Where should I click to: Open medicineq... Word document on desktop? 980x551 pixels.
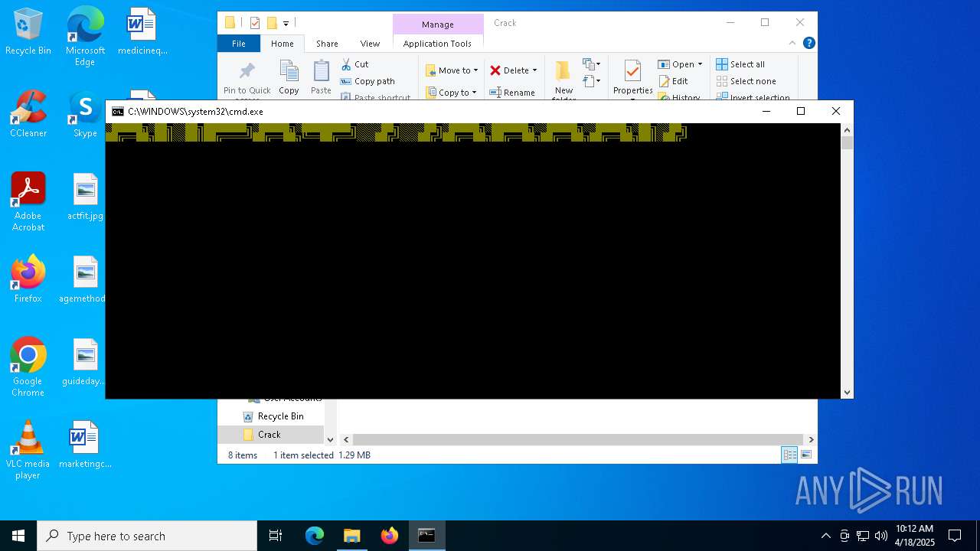point(142,31)
